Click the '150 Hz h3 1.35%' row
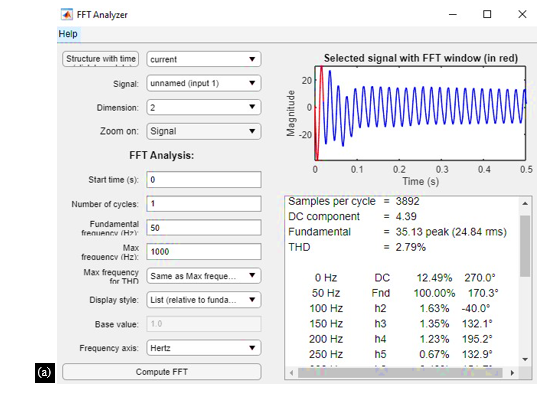The image size is (554, 393). (401, 323)
